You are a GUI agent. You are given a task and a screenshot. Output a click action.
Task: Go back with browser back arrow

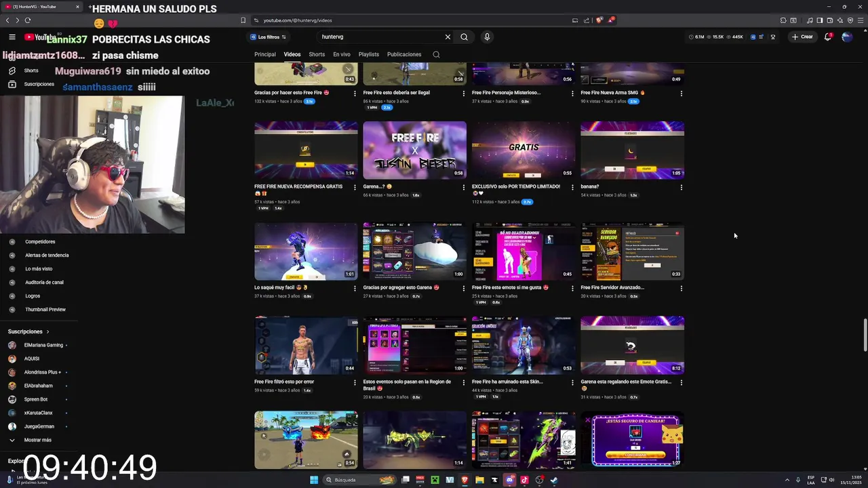point(7,20)
